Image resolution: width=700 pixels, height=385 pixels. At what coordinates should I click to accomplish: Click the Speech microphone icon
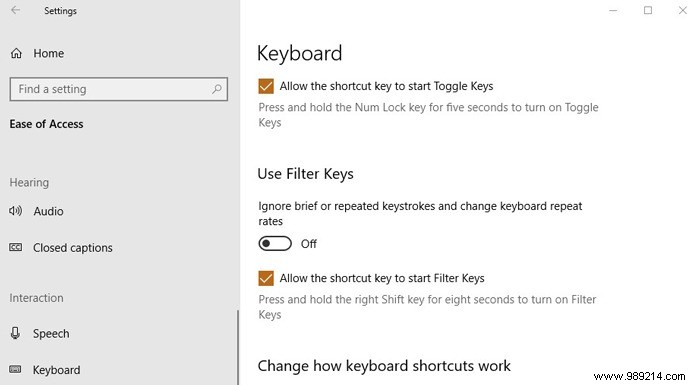click(x=16, y=333)
